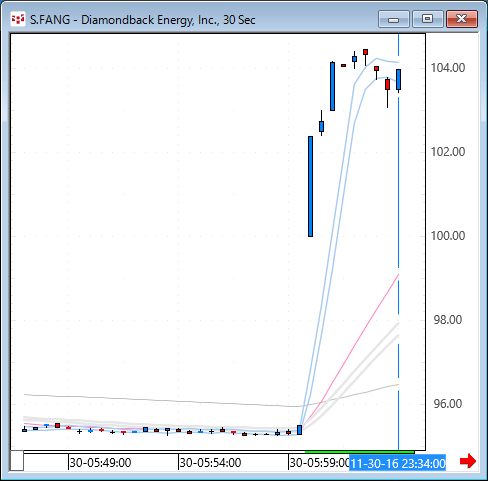The height and width of the screenshot is (481, 488).
Task: Minimize the S.FANG chart window
Action: 394,19
